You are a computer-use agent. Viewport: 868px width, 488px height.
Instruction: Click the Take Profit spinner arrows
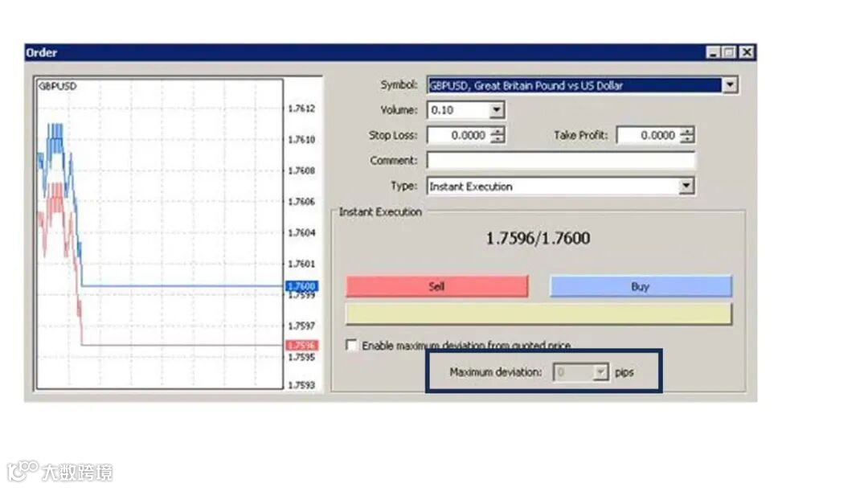(687, 135)
